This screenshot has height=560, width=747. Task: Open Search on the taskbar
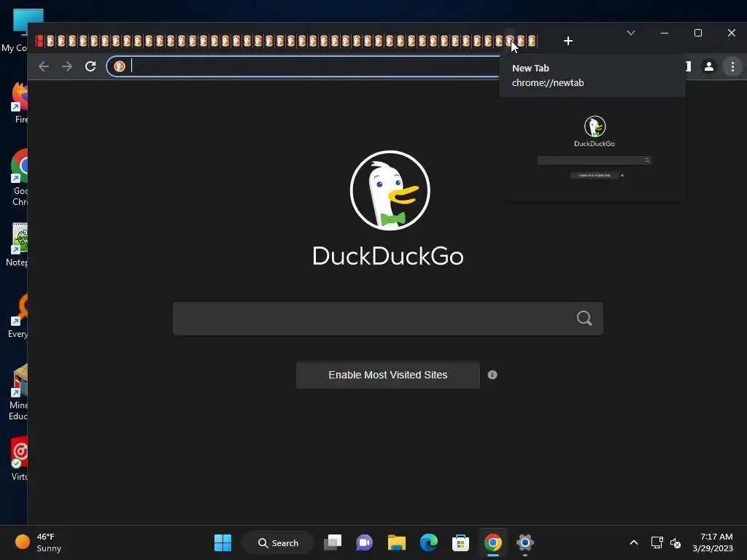[x=278, y=542]
